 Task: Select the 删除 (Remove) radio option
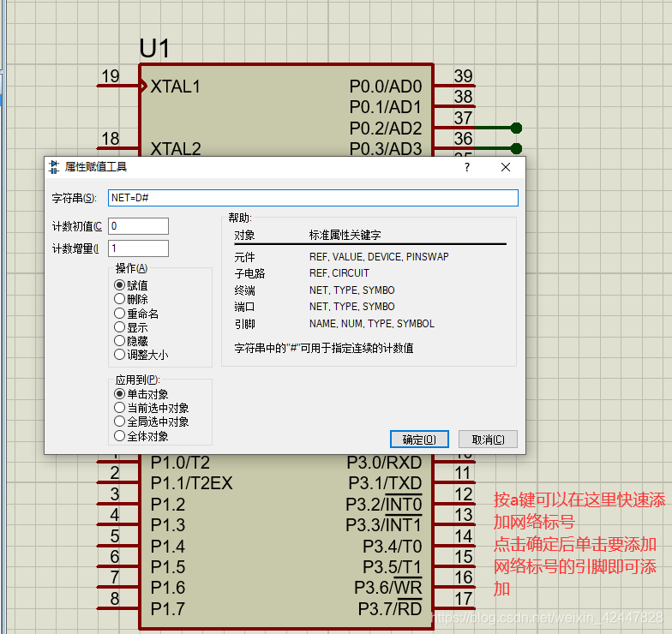tap(131, 299)
